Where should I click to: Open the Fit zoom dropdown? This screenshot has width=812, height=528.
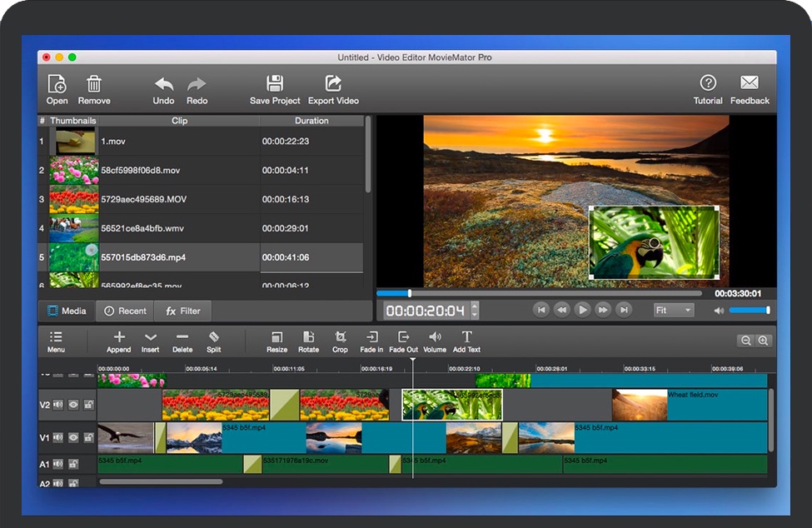click(674, 311)
